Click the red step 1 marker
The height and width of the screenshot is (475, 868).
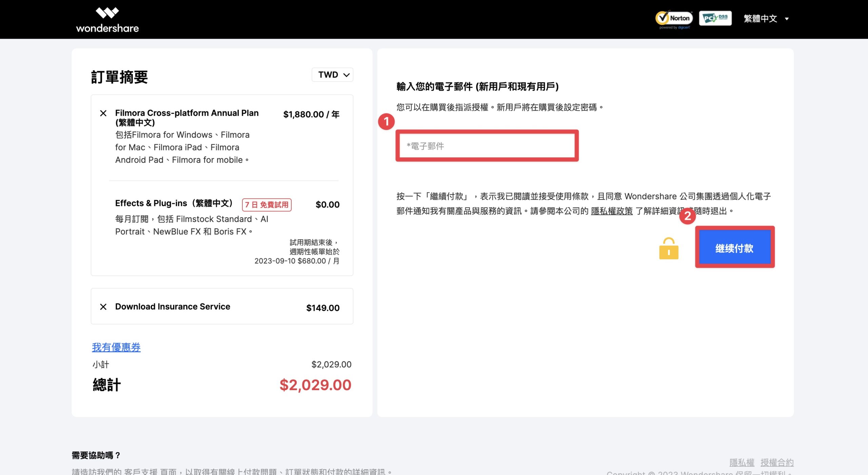pos(386,121)
